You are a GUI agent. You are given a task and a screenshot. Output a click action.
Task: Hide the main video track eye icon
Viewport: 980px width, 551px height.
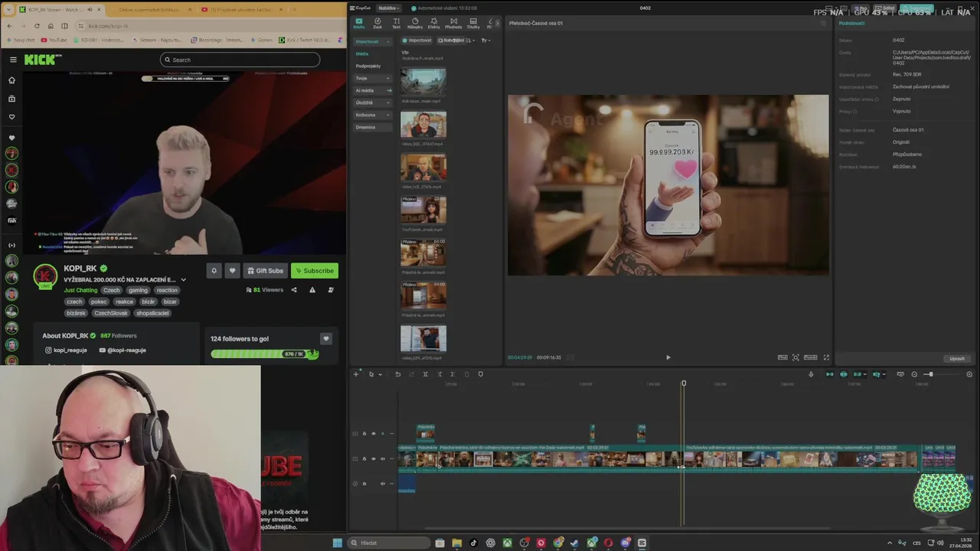click(373, 458)
